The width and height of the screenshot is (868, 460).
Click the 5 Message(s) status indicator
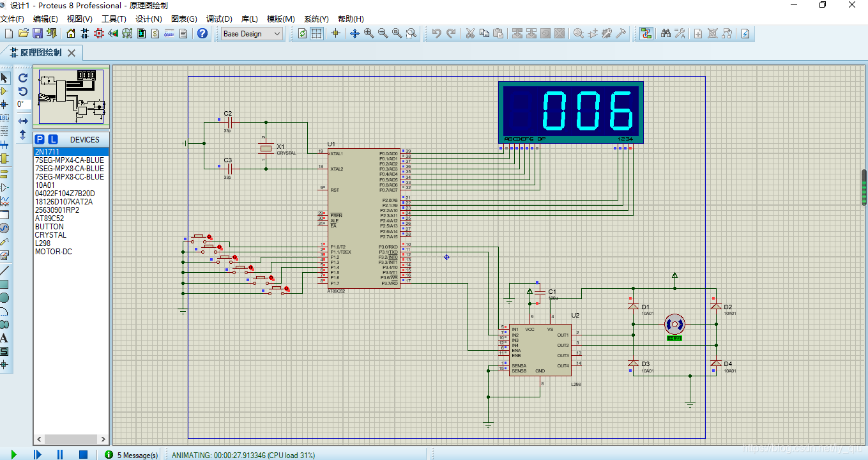point(132,455)
